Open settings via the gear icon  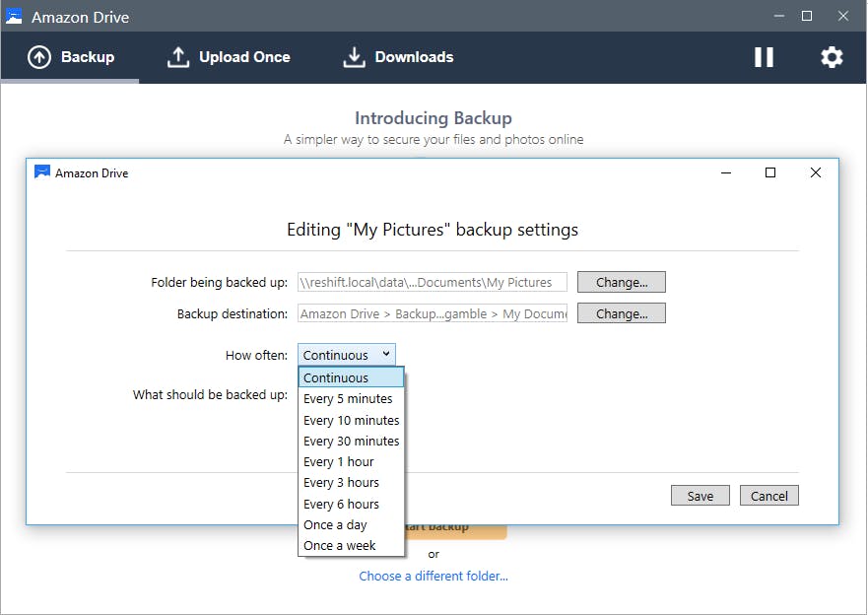832,57
